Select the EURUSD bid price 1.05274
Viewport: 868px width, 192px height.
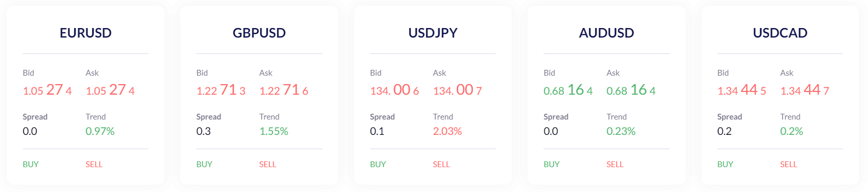[x=47, y=90]
